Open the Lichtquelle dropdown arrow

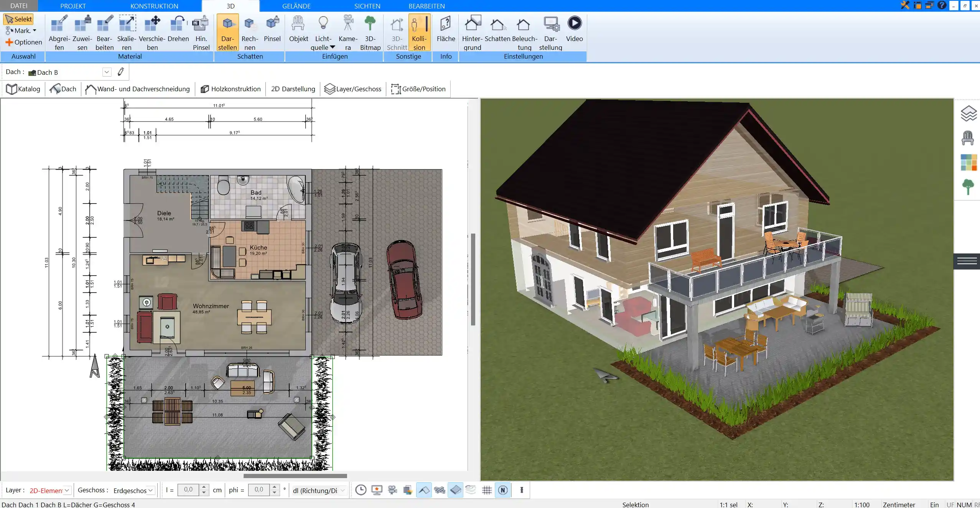pos(333,47)
